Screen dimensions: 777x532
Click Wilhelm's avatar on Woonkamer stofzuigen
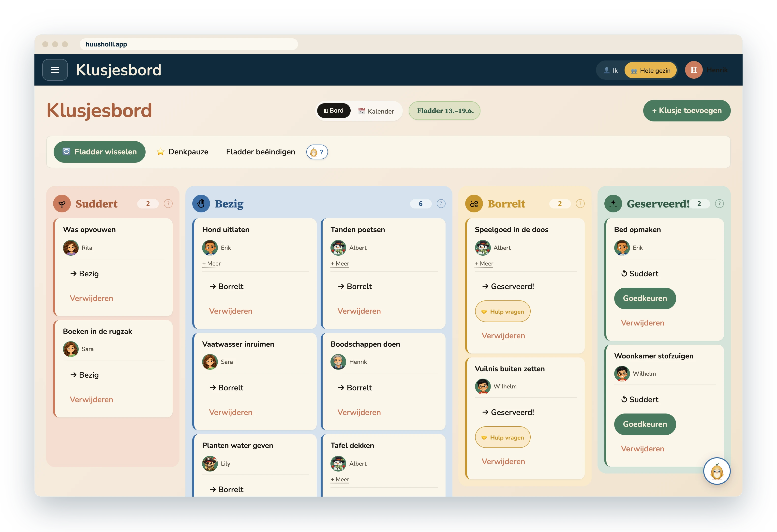pos(622,373)
